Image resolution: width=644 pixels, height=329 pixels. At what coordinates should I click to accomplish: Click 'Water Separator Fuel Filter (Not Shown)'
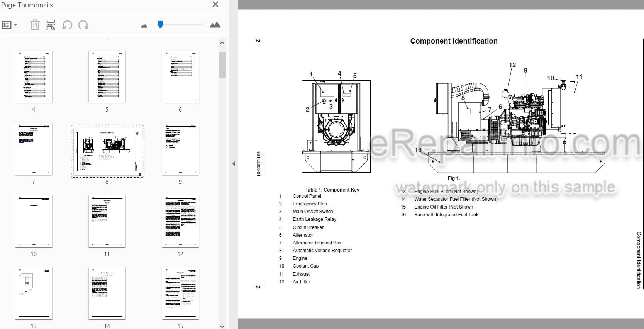pos(456,199)
